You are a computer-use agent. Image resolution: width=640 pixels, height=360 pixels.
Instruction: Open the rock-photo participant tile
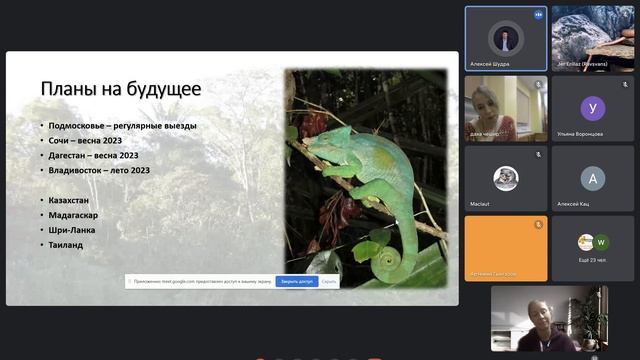[593, 39]
